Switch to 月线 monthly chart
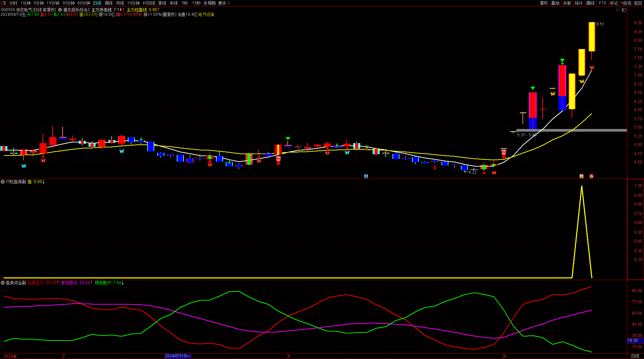This screenshot has width=644, height=359. click(x=120, y=3)
